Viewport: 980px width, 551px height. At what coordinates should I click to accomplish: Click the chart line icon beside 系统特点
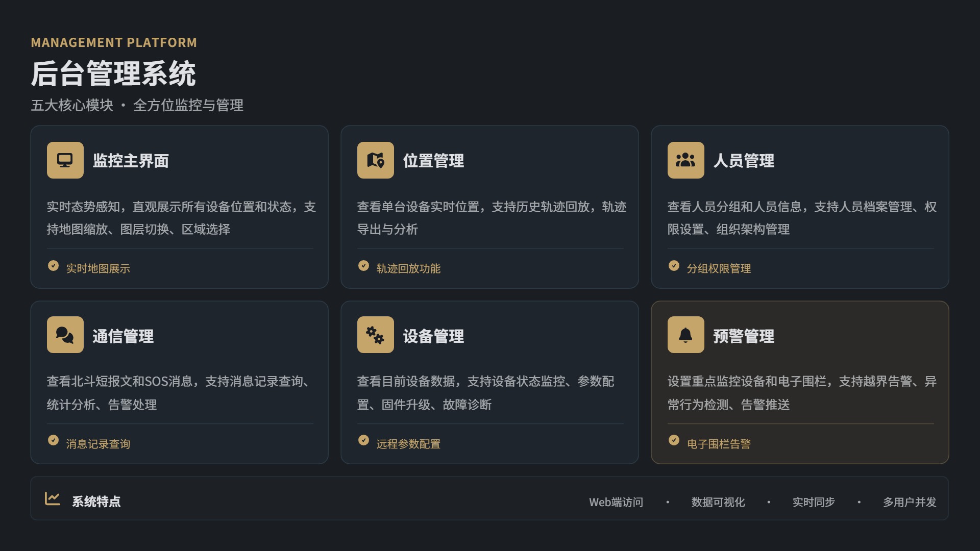pyautogui.click(x=53, y=498)
